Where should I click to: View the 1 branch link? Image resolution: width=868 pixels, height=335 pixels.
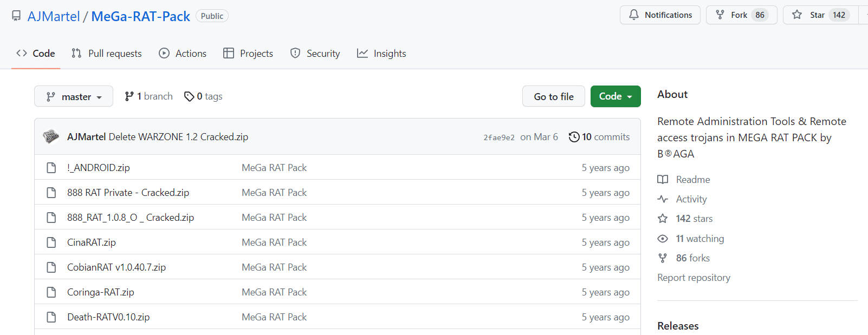[148, 96]
